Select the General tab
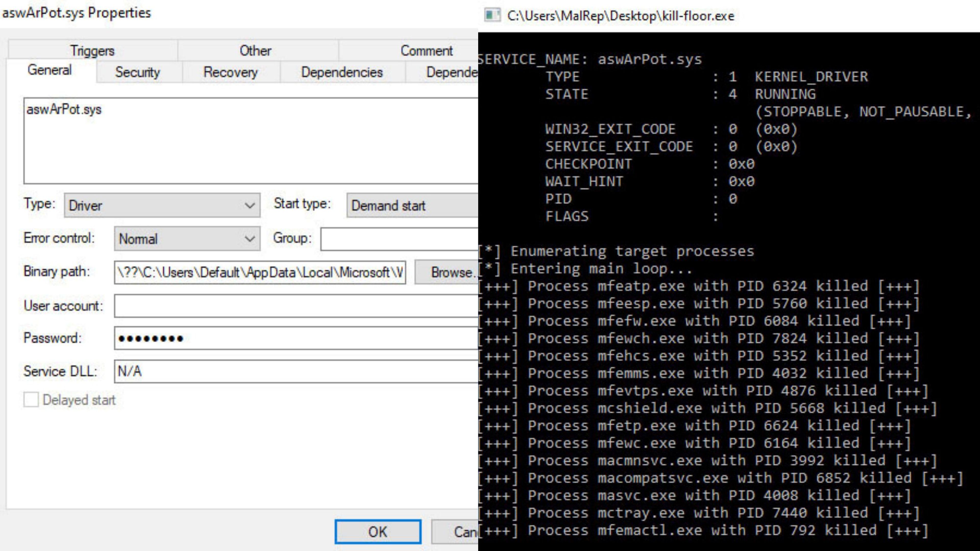980x551 pixels. point(50,70)
